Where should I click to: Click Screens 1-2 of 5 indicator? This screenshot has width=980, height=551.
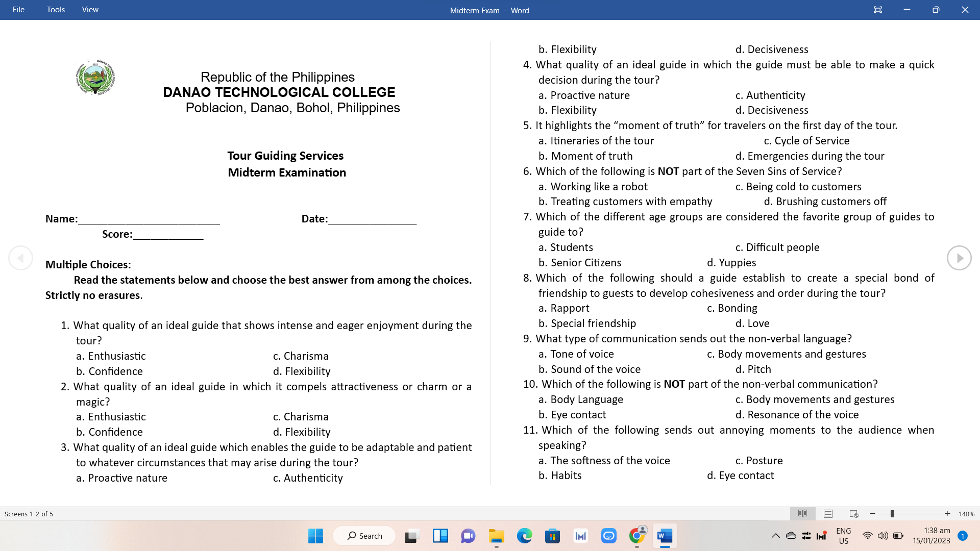pos(29,514)
